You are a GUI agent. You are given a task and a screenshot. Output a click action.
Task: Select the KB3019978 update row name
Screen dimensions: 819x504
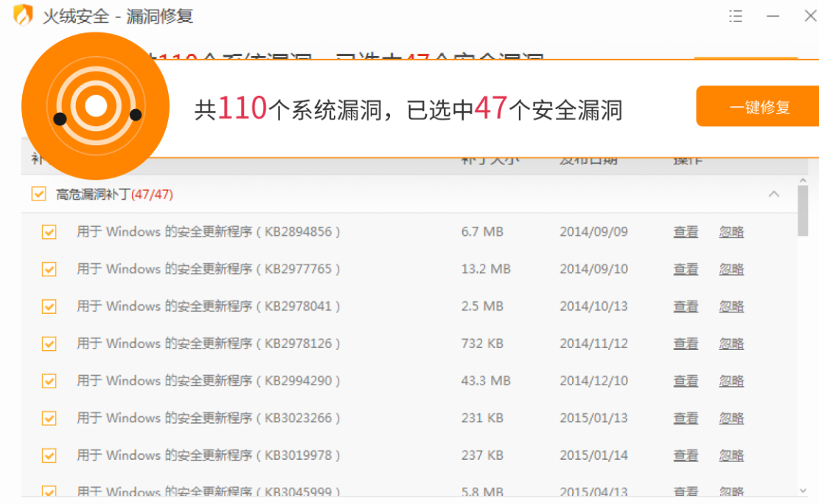pyautogui.click(x=209, y=455)
